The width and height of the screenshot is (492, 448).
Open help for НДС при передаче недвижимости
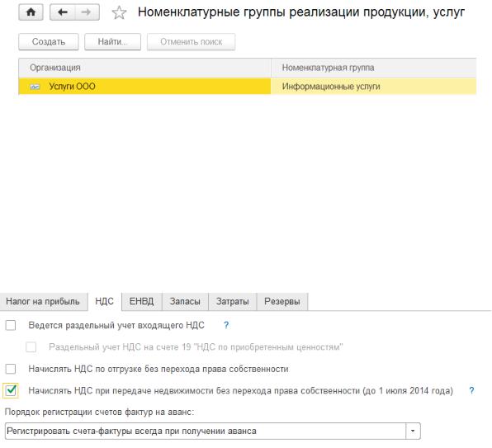tap(471, 390)
